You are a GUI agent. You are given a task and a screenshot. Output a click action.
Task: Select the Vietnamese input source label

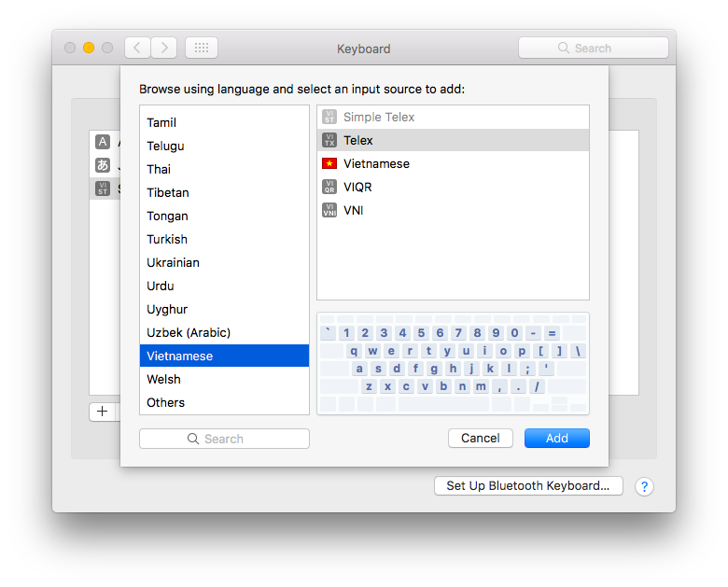point(376,163)
